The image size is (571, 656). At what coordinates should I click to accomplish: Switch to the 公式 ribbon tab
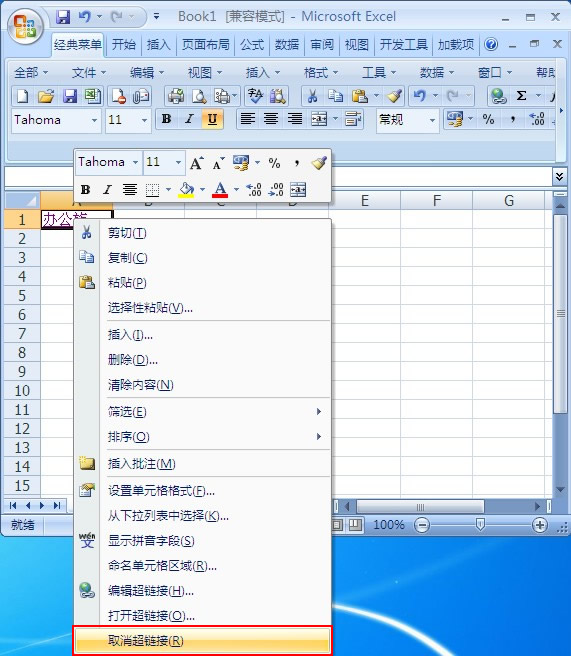252,44
